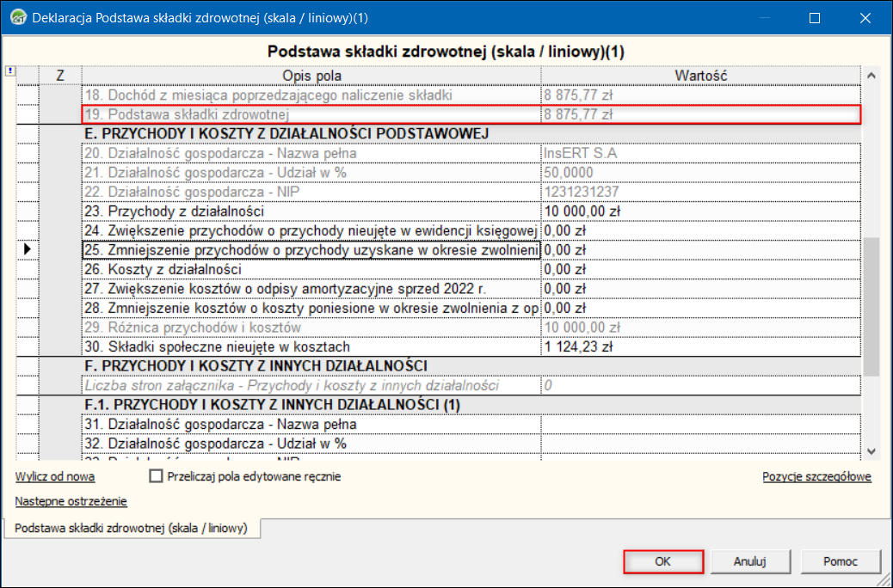
Task: Select label 31. Działalność gospodarcza - Nazwa pełna
Action: pyautogui.click(x=311, y=424)
